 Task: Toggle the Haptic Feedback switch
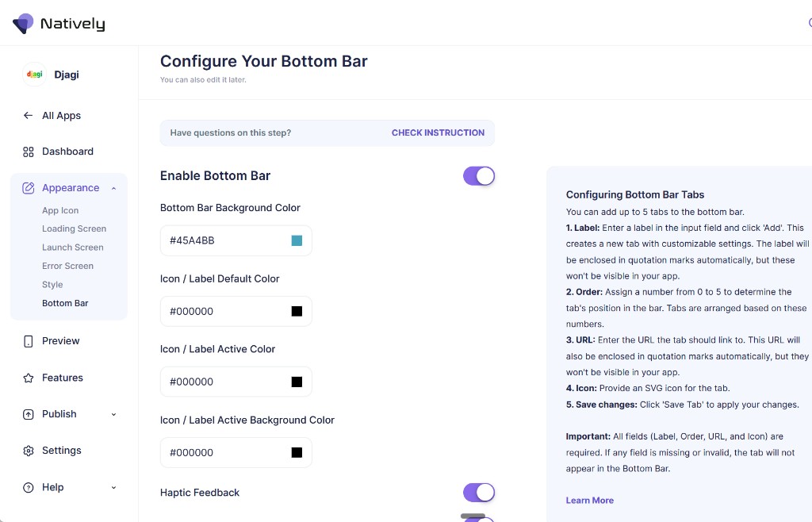point(479,493)
